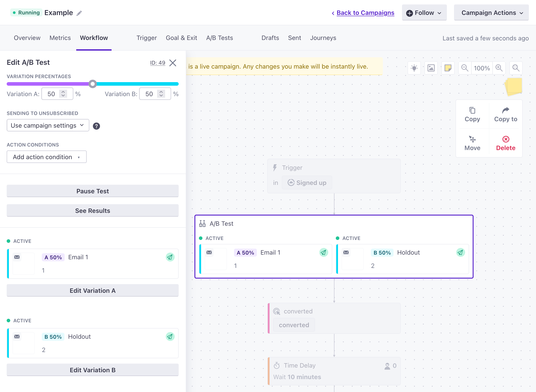Click the See Results button
The height and width of the screenshot is (392, 536).
92,210
